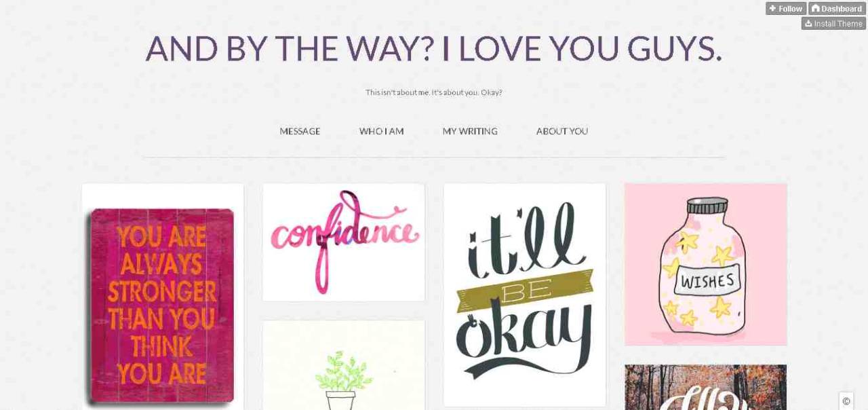Go to the MY WRITING page
868x410 pixels.
point(470,131)
